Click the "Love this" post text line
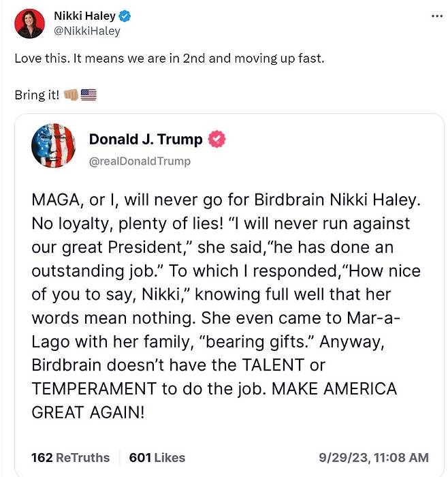Image resolution: width=448 pixels, height=477 pixels. click(x=169, y=58)
